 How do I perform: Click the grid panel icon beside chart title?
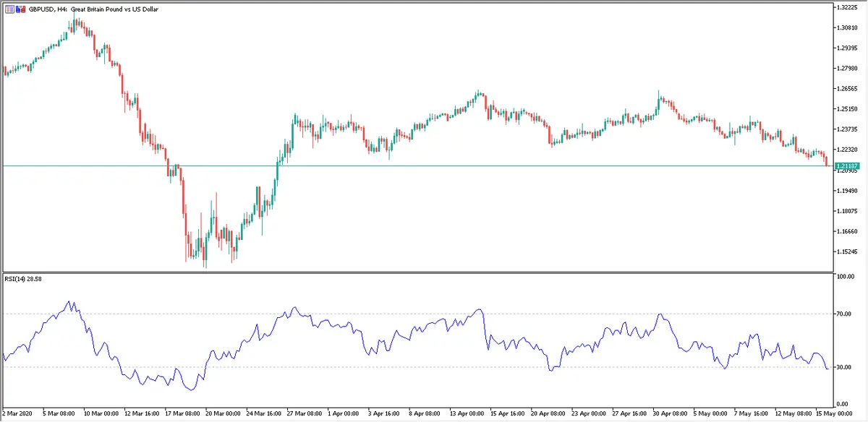pyautogui.click(x=9, y=9)
